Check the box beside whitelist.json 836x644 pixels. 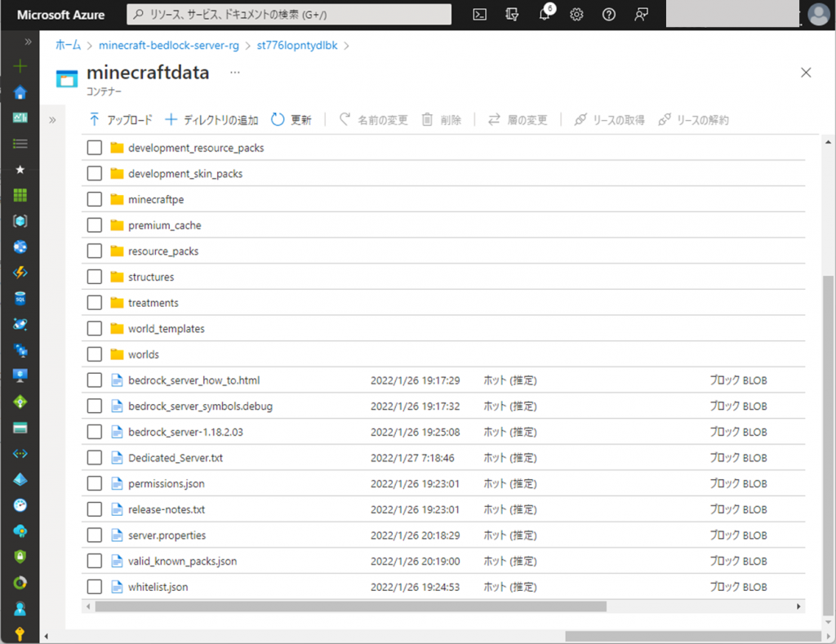[95, 587]
